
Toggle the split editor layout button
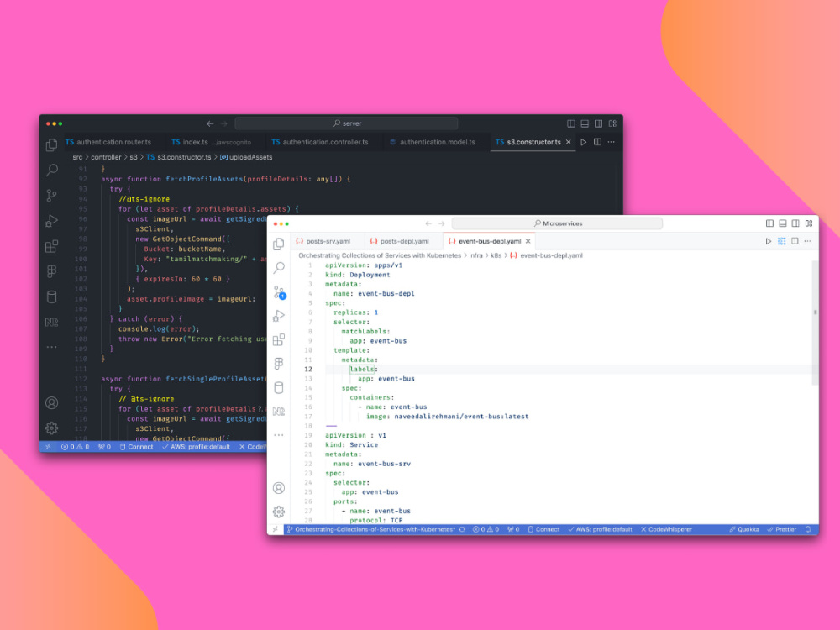[794, 240]
